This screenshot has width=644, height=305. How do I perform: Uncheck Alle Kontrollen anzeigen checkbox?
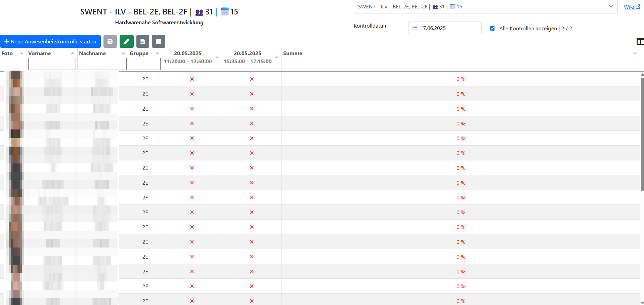(492, 29)
